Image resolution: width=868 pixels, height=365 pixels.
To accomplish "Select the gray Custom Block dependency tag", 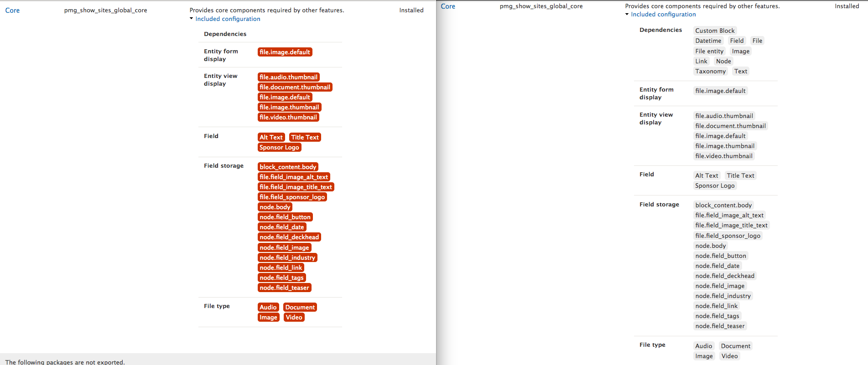I will (715, 31).
